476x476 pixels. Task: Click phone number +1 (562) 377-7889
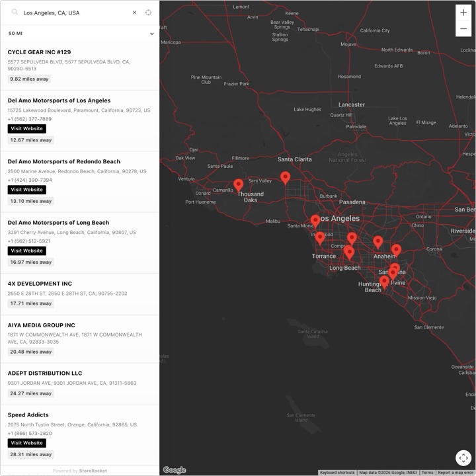[x=30, y=119]
